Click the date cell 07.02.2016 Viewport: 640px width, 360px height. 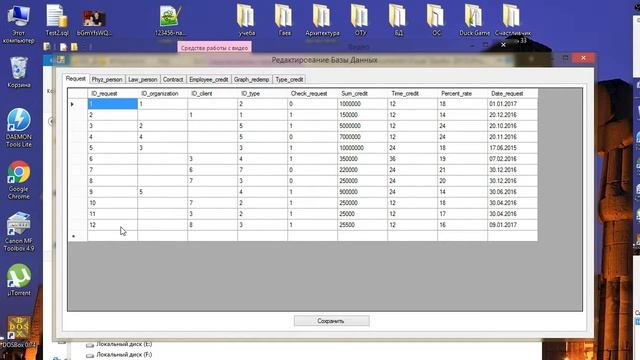pyautogui.click(x=512, y=159)
